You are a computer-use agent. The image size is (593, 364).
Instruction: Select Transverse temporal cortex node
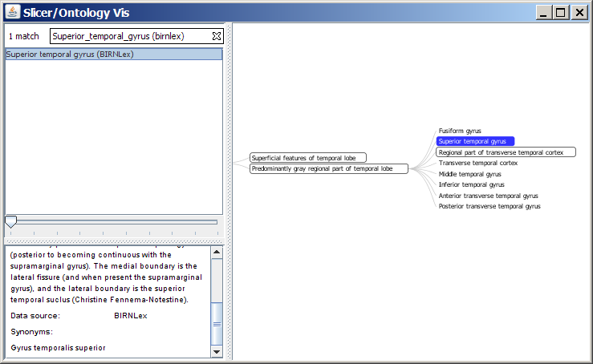coord(477,163)
